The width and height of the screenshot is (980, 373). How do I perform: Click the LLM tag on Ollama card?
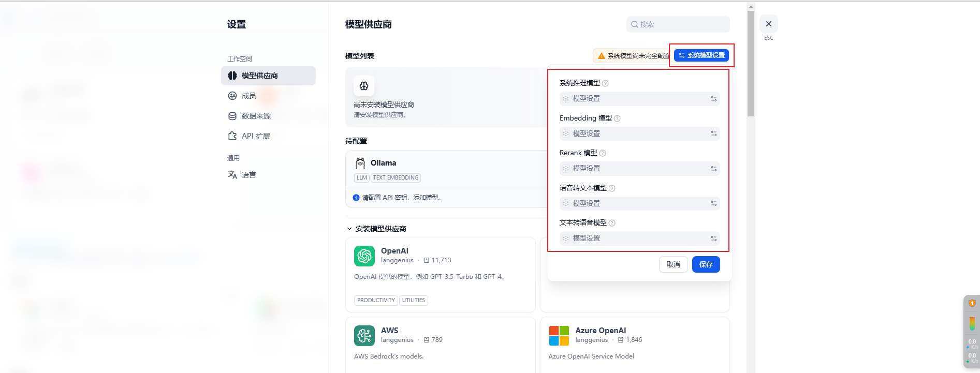pos(362,178)
